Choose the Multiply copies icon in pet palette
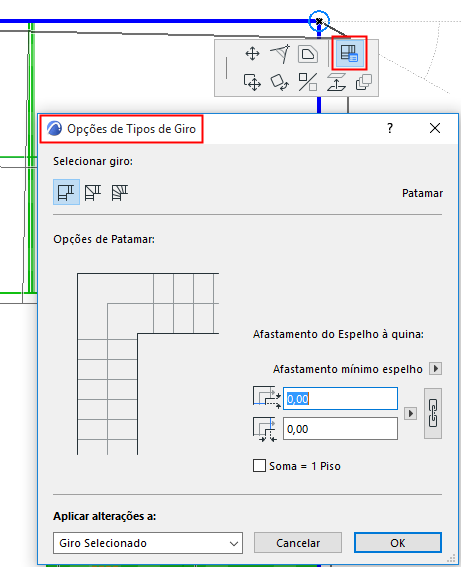Image resolution: width=461 pixels, height=567 pixels. click(364, 82)
